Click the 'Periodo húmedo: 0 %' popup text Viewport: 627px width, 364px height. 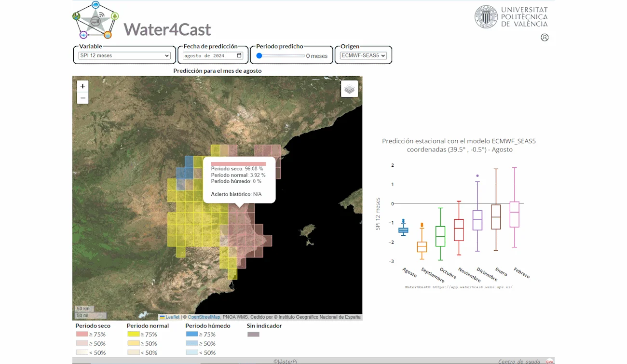[x=236, y=181]
